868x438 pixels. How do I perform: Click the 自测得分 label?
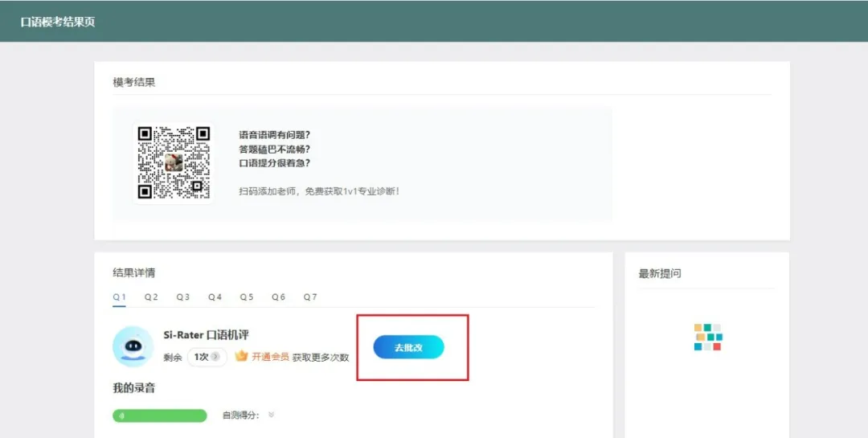[241, 415]
